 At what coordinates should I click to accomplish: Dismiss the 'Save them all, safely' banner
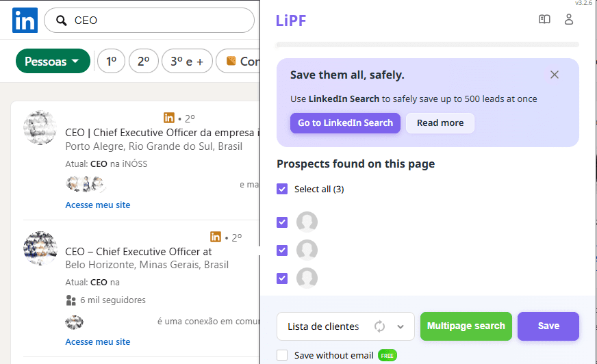[555, 75]
